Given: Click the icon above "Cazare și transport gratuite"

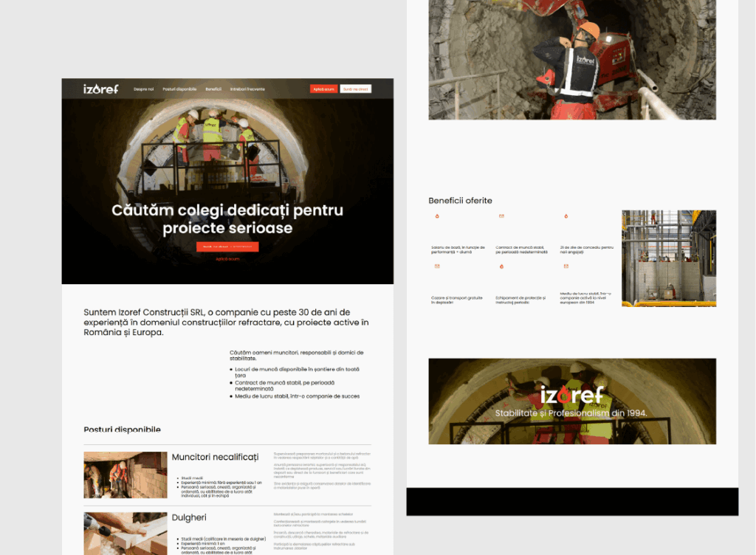Looking at the screenshot, I should 437,266.
